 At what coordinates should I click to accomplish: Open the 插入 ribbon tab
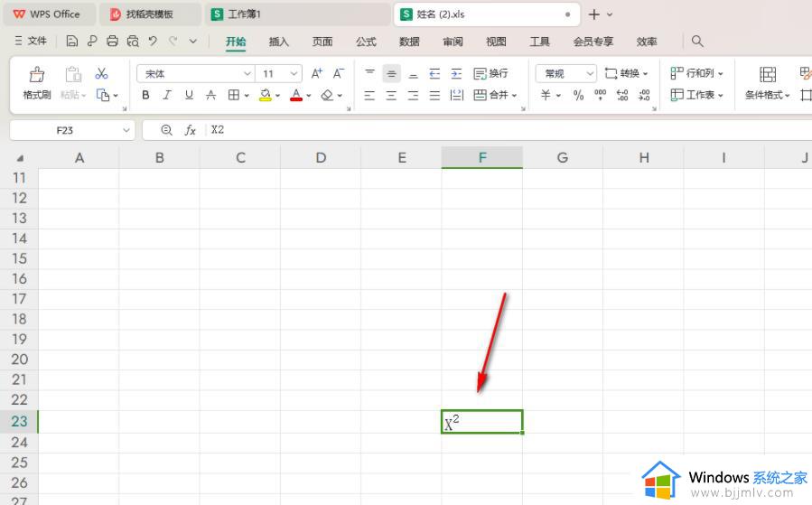pyautogui.click(x=278, y=42)
